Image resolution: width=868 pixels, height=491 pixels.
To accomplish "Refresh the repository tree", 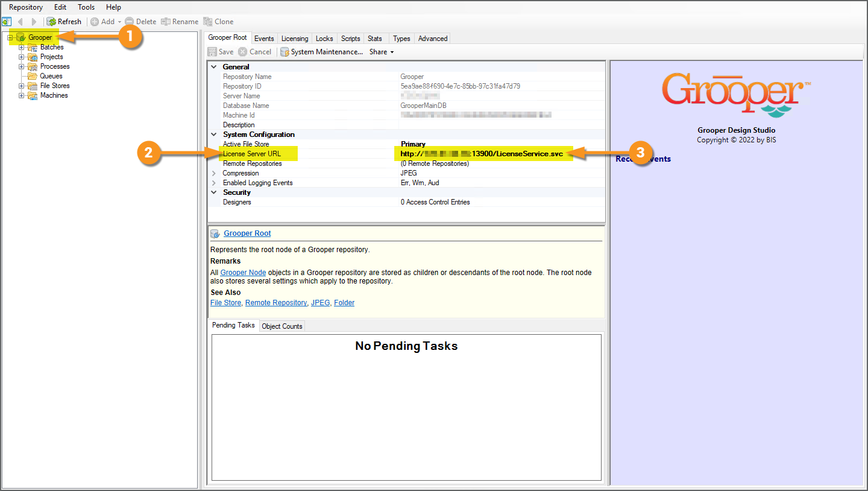I will click(x=64, y=22).
